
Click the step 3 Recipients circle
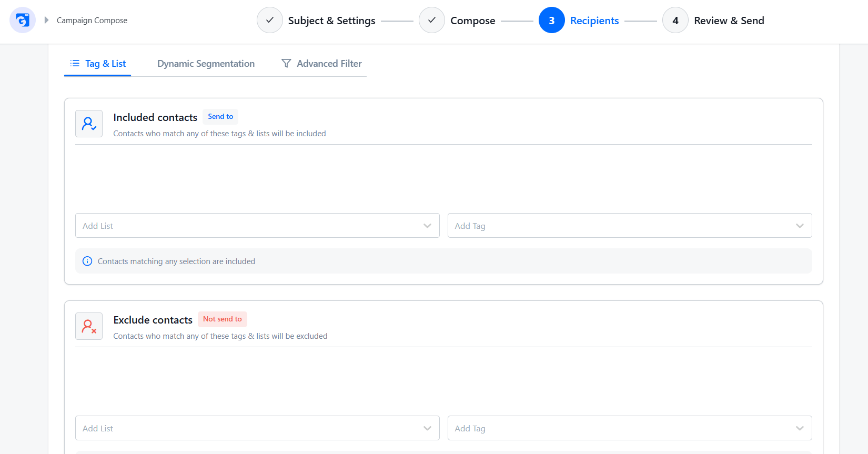(552, 20)
